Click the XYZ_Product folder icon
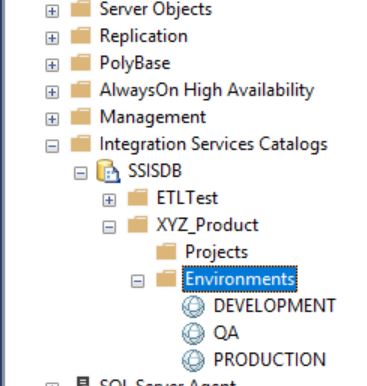This screenshot has width=367, height=386. tap(138, 225)
